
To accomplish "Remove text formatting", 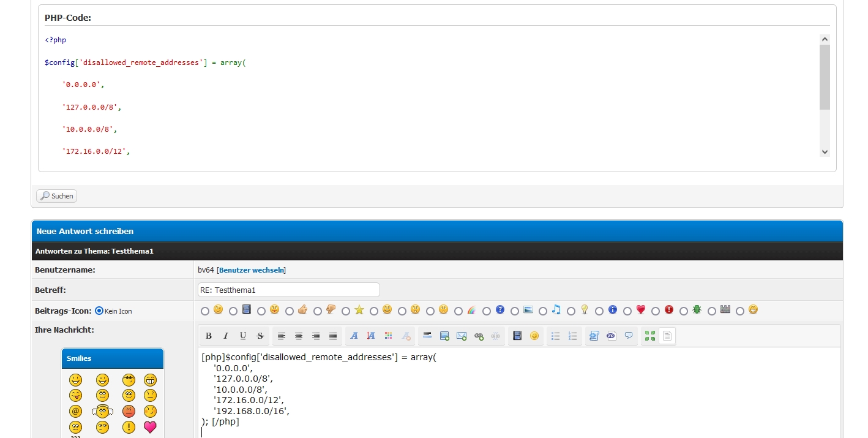I will pos(405,336).
